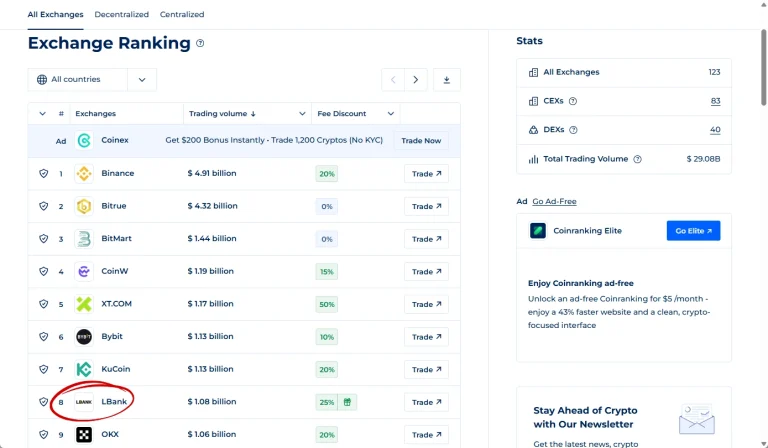
Task: Click help icon beside Total Trading Volume
Action: pyautogui.click(x=637, y=159)
